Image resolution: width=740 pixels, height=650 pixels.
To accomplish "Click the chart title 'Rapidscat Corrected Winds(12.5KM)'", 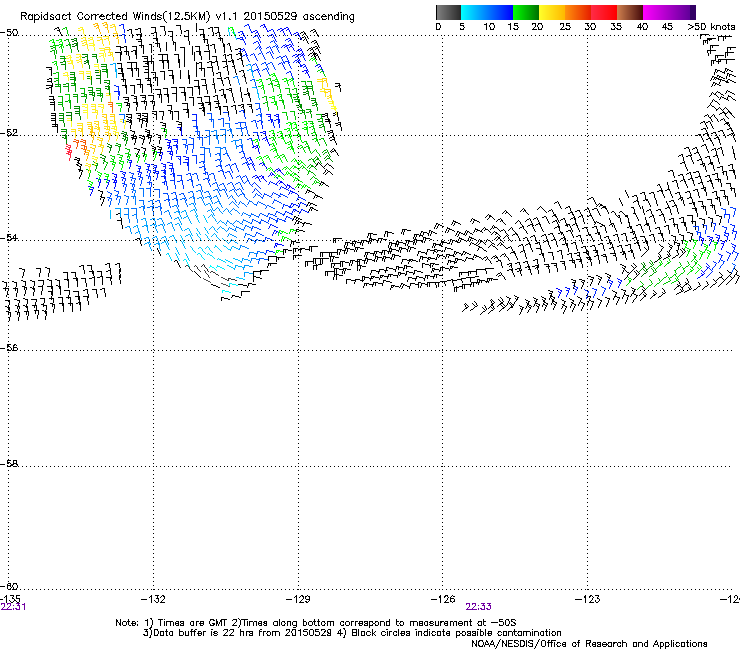I will [x=115, y=17].
